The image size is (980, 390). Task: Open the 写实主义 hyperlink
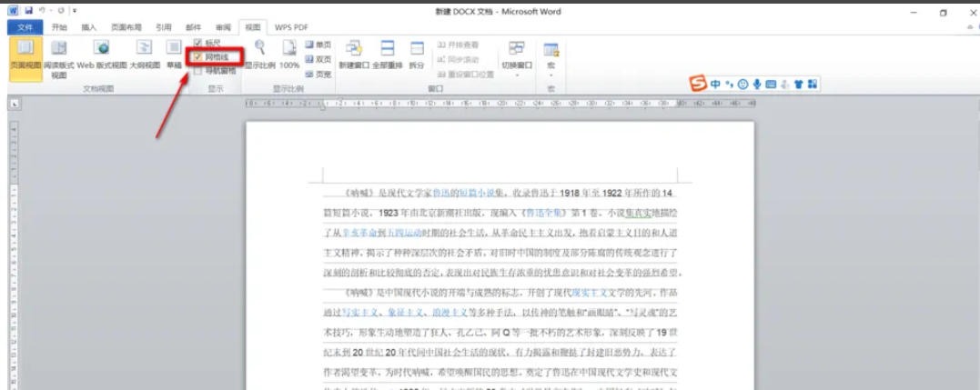click(x=359, y=313)
